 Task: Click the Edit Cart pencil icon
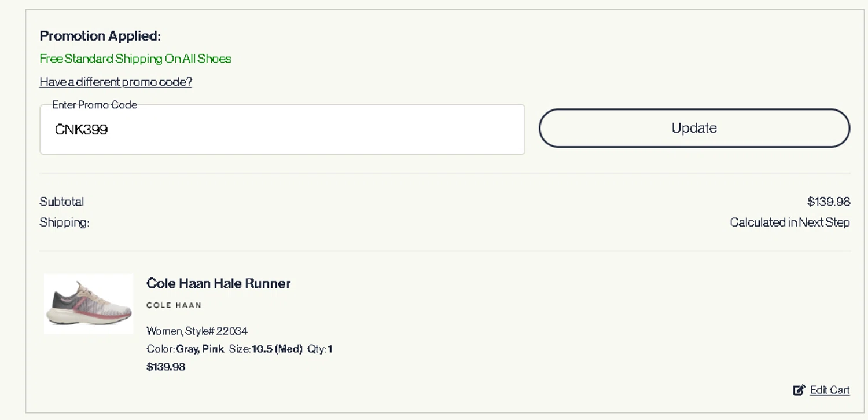pos(799,390)
